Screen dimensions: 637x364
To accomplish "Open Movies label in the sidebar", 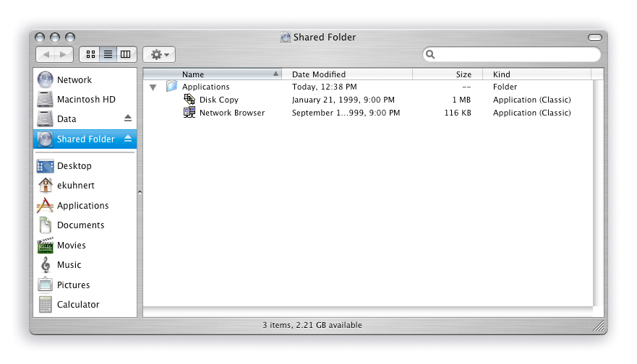I will (x=72, y=246).
